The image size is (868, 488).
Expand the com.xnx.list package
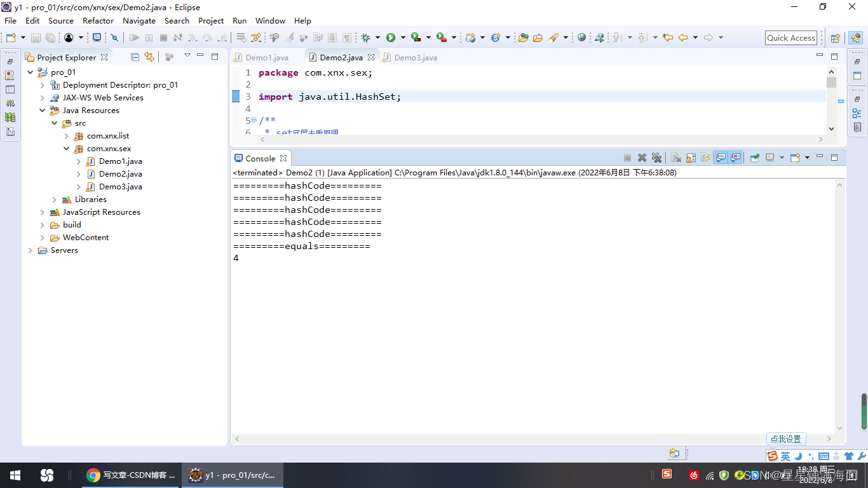point(66,136)
